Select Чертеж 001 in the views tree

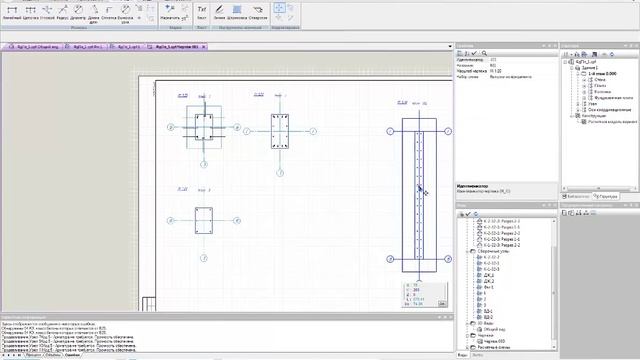[x=494, y=341]
